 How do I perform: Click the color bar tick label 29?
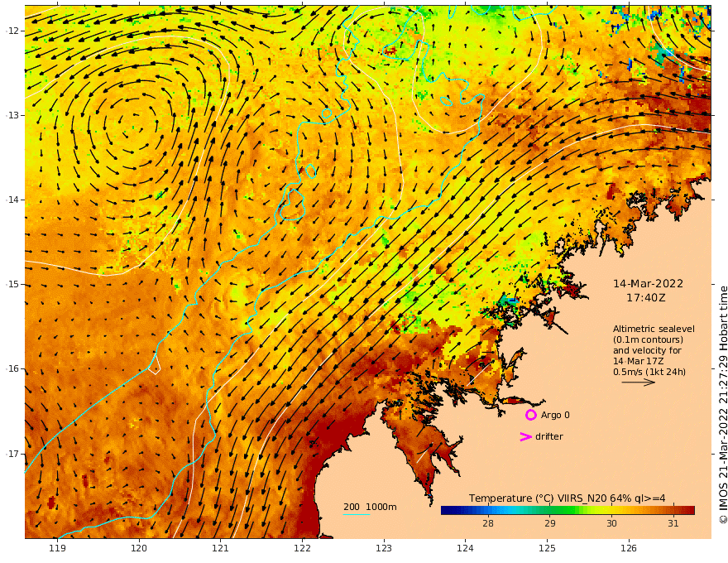(x=549, y=523)
